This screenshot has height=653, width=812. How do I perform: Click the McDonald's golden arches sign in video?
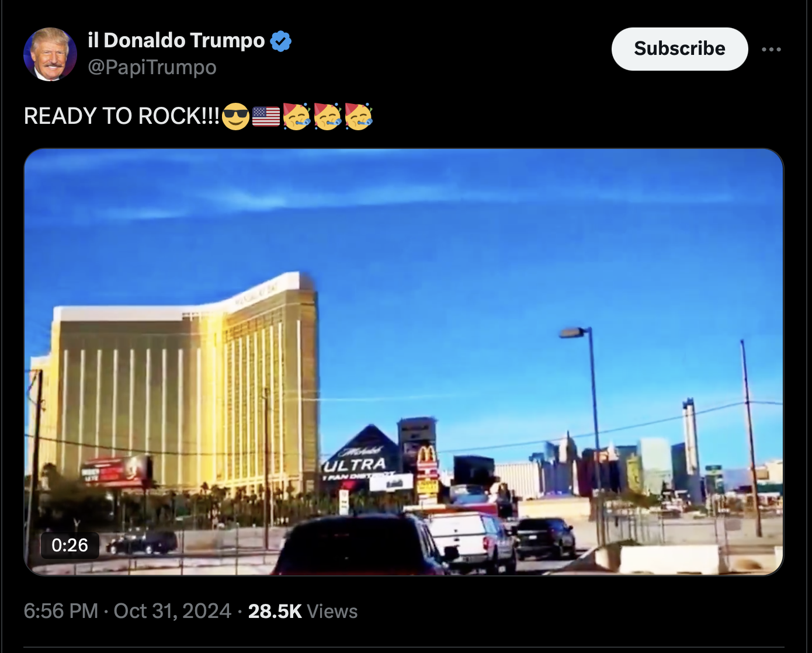pyautogui.click(x=427, y=455)
